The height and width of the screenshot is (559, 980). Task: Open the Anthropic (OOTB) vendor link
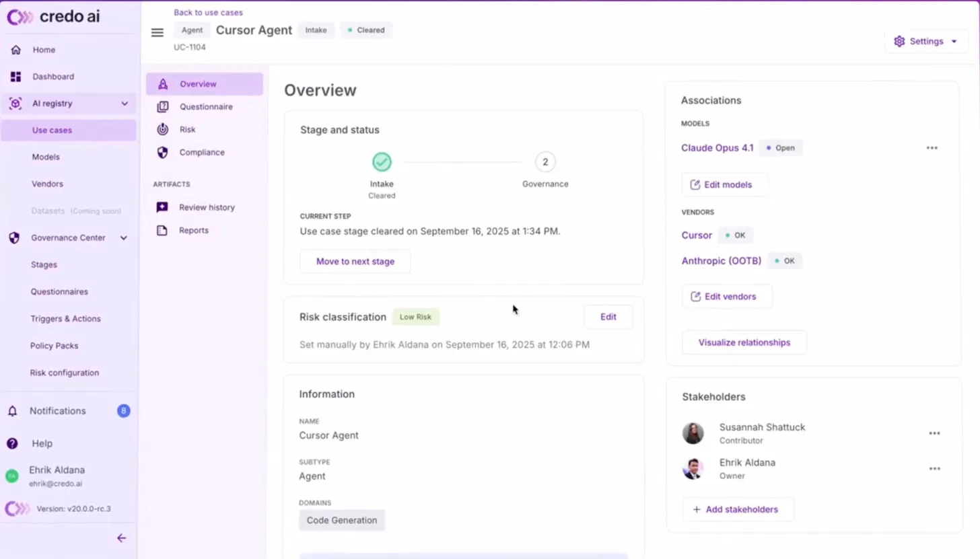(721, 261)
